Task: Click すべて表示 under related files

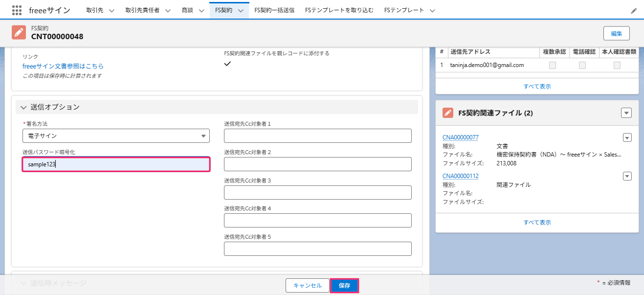Action: 537,222
